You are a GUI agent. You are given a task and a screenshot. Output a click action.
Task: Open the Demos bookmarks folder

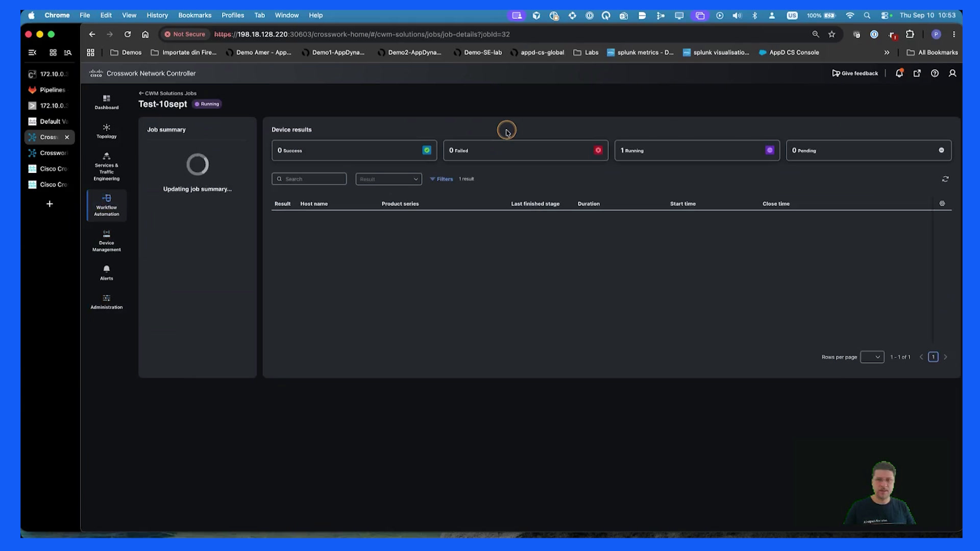(x=126, y=53)
